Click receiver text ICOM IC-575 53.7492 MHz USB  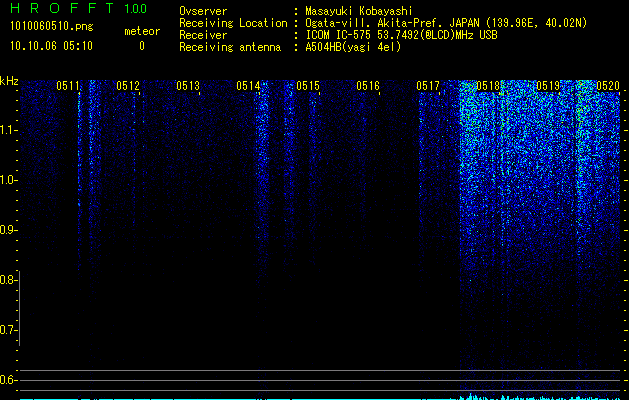pos(401,35)
